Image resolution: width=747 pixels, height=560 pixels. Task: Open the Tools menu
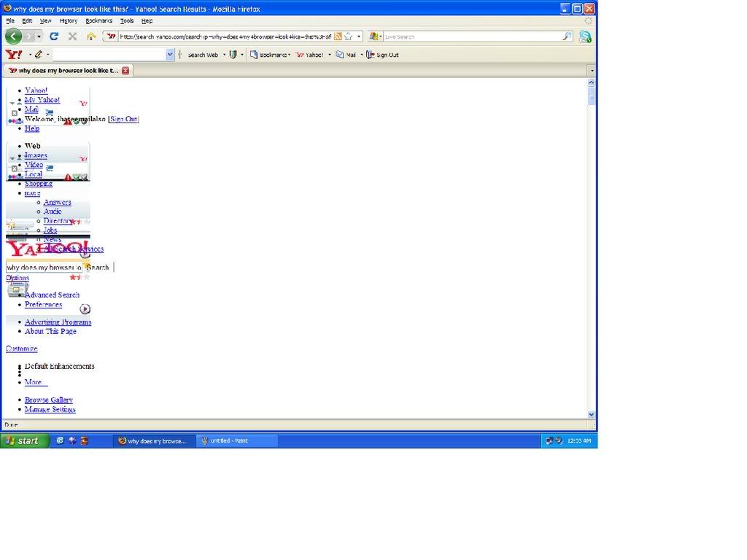pyautogui.click(x=127, y=21)
